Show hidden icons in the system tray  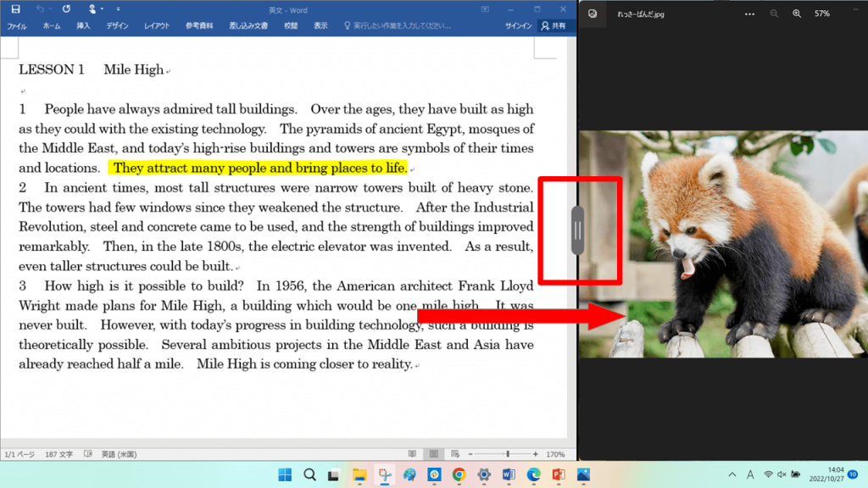click(x=732, y=474)
